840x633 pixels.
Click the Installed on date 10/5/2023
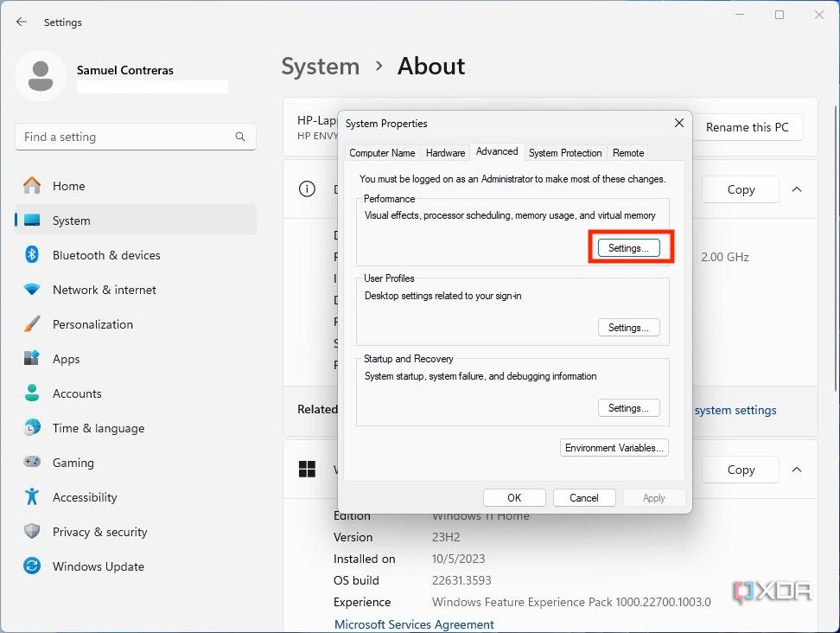pos(458,559)
